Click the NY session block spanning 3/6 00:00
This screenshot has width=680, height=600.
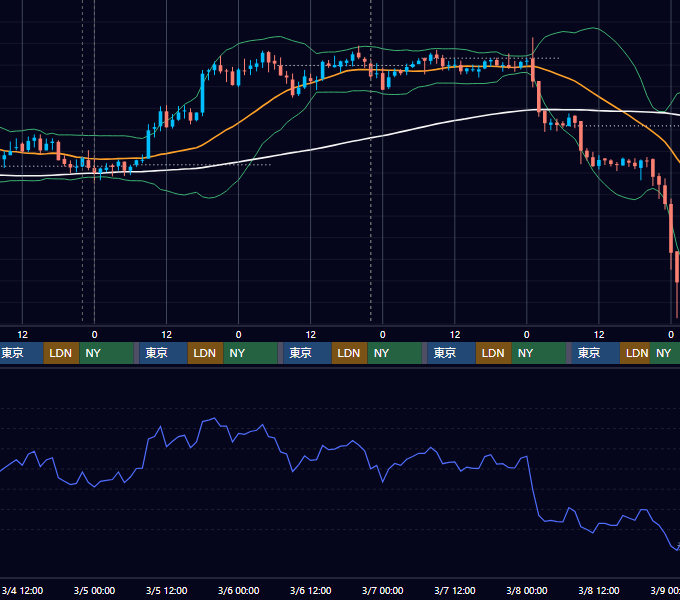[251, 353]
